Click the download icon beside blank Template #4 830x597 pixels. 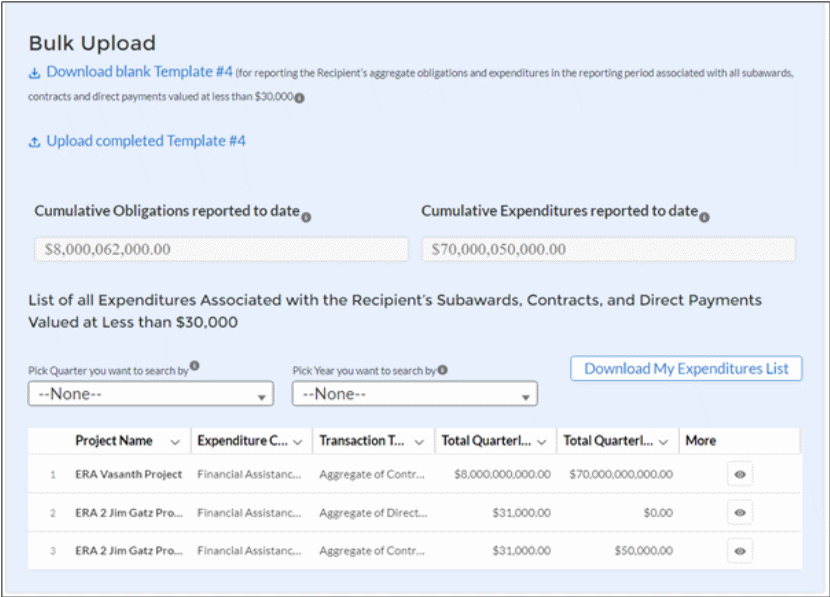34,73
